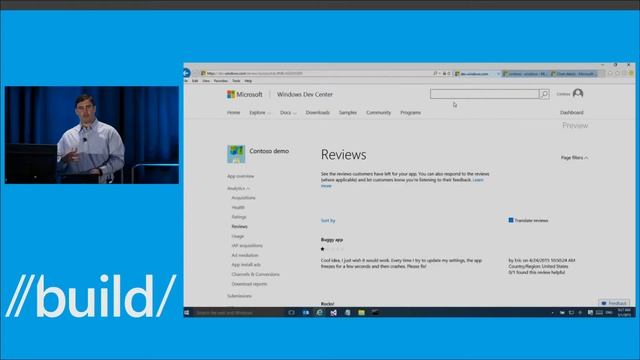640x360 pixels.
Task: Select Usage in the sidebar
Action: coord(238,236)
